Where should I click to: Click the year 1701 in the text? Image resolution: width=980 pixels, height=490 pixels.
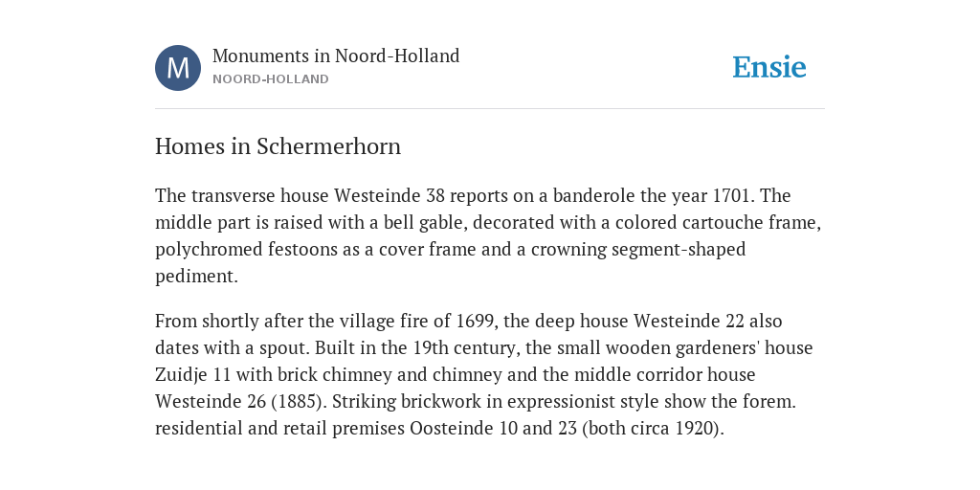(x=730, y=195)
